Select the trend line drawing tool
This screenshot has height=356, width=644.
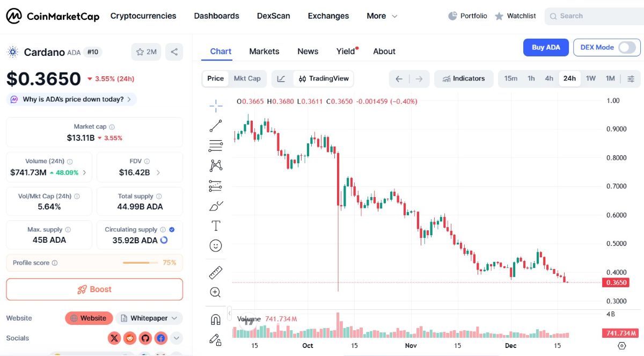pos(216,125)
